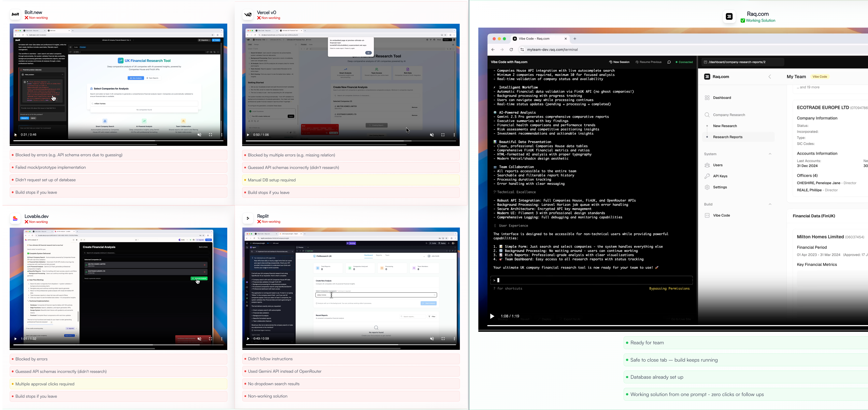Open Settings in the Raq.com sidebar

716,187
